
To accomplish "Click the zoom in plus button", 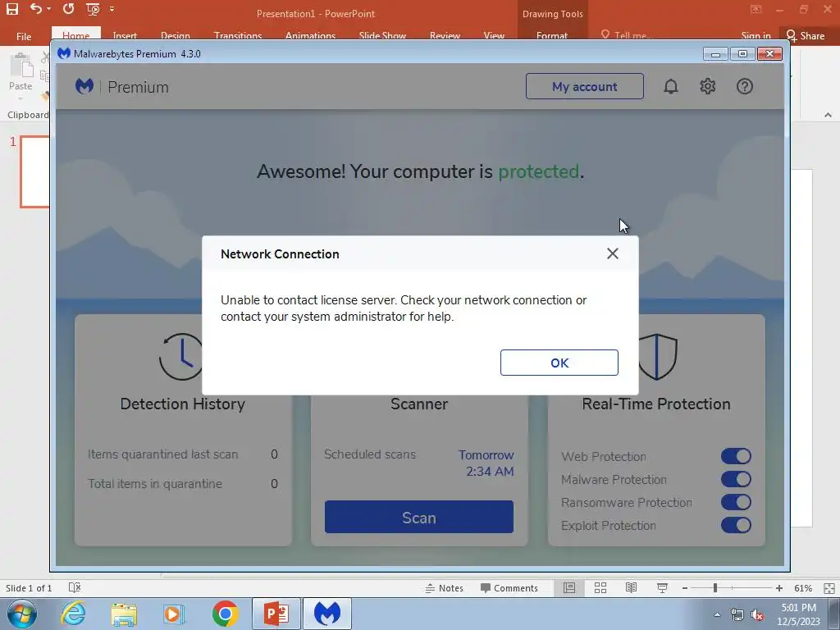I will 779,588.
